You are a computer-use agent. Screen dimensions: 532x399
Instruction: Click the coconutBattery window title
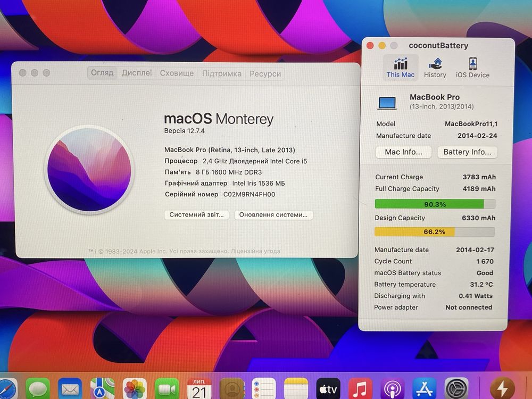[x=438, y=45]
